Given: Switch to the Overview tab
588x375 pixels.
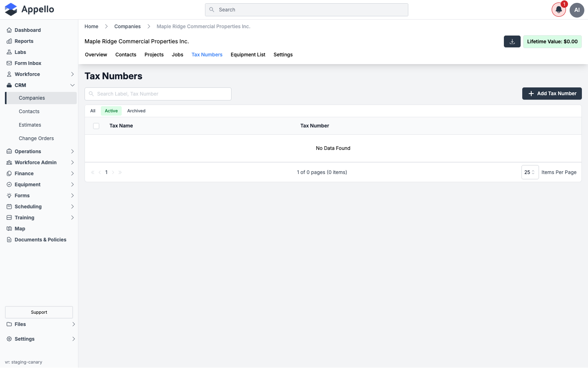Looking at the screenshot, I should [x=96, y=55].
